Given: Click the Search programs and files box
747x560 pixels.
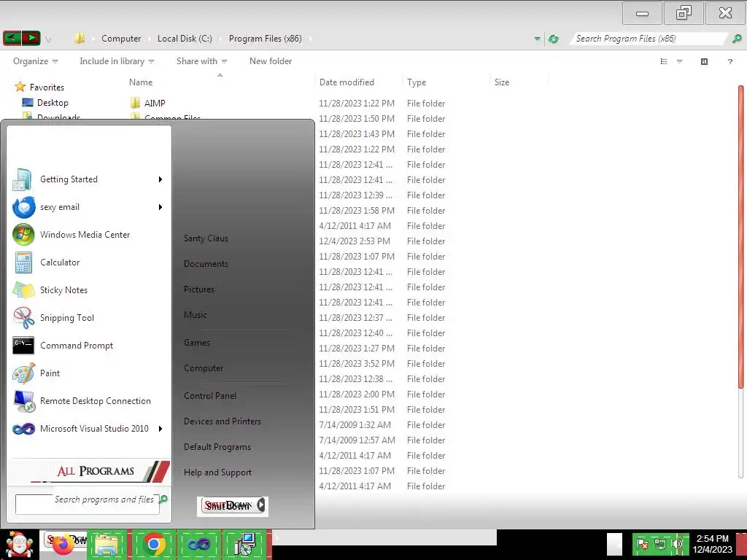Looking at the screenshot, I should click(88, 504).
